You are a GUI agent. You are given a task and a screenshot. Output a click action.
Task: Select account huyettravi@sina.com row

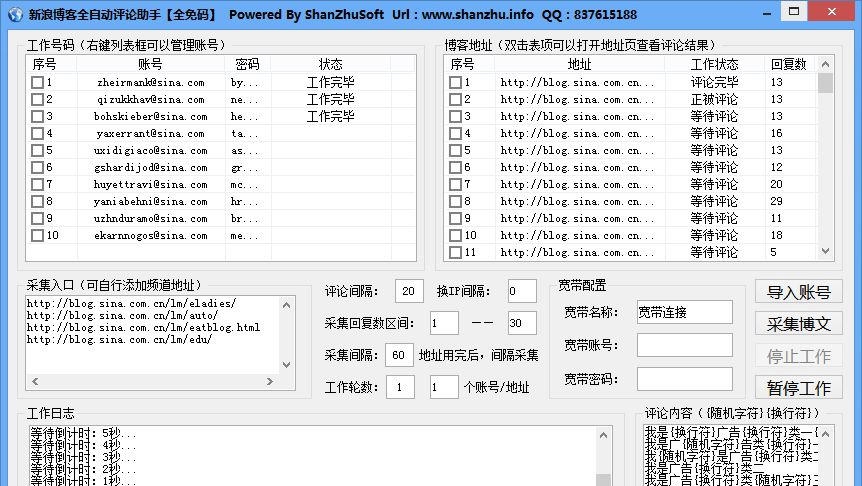tap(220, 185)
